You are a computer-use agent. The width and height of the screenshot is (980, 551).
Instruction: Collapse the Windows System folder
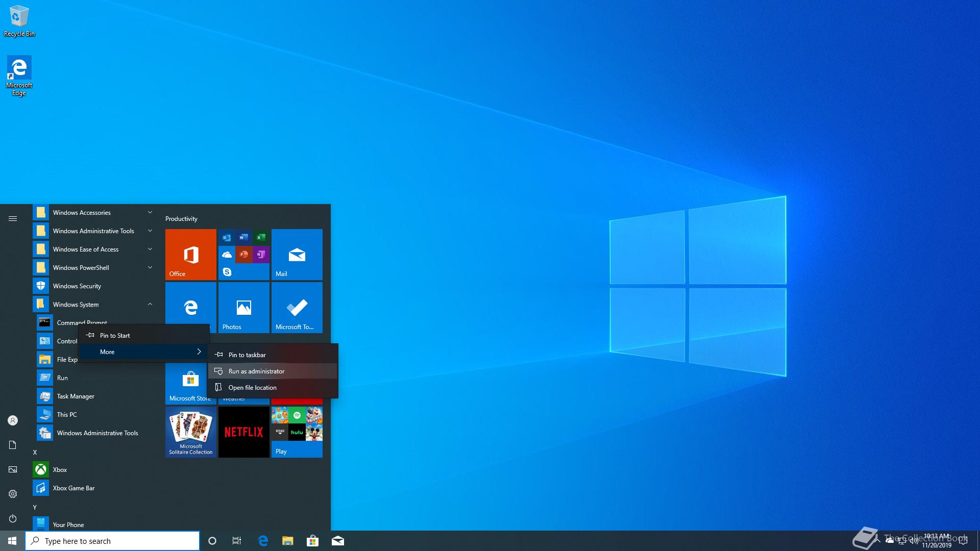pyautogui.click(x=94, y=305)
